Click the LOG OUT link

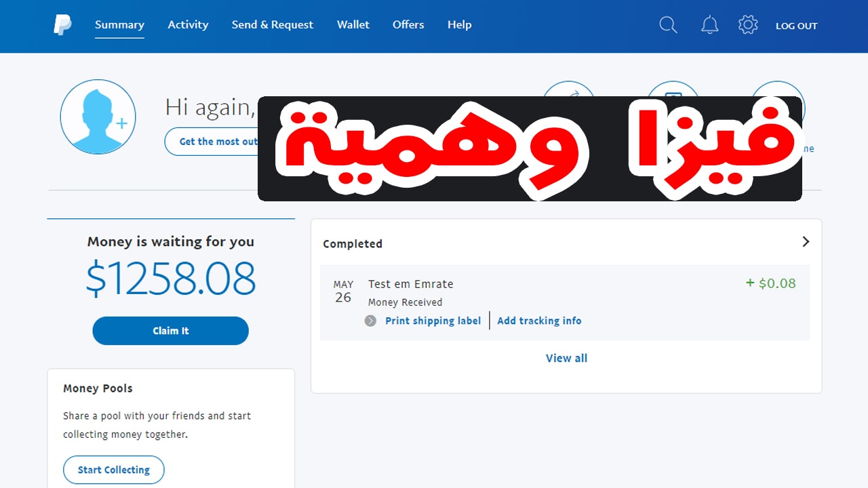797,26
